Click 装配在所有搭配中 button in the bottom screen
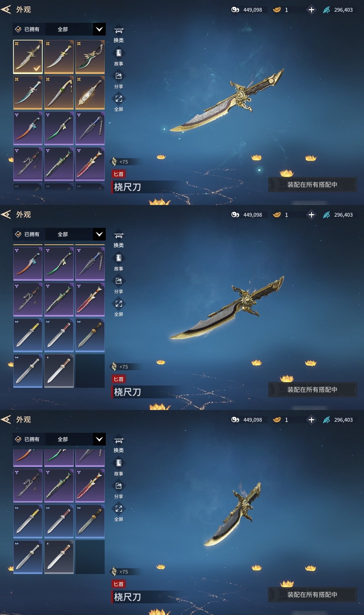This screenshot has width=364, height=615. (x=312, y=594)
